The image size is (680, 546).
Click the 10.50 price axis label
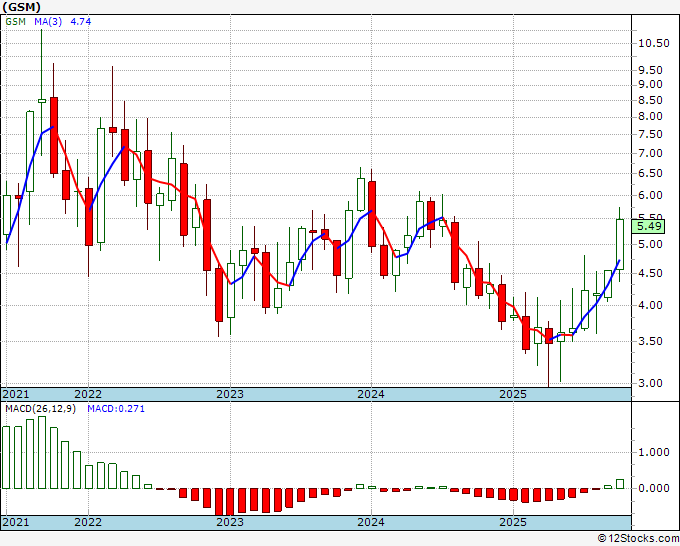pyautogui.click(x=654, y=43)
